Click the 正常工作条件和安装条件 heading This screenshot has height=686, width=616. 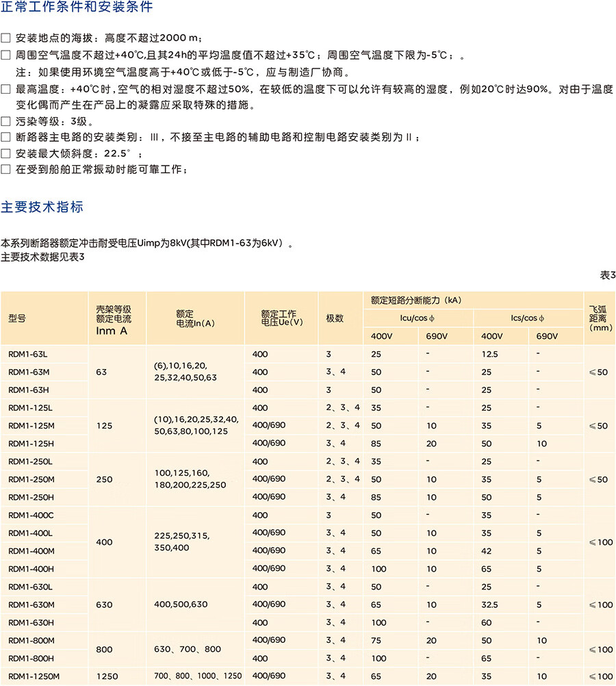pyautogui.click(x=77, y=8)
